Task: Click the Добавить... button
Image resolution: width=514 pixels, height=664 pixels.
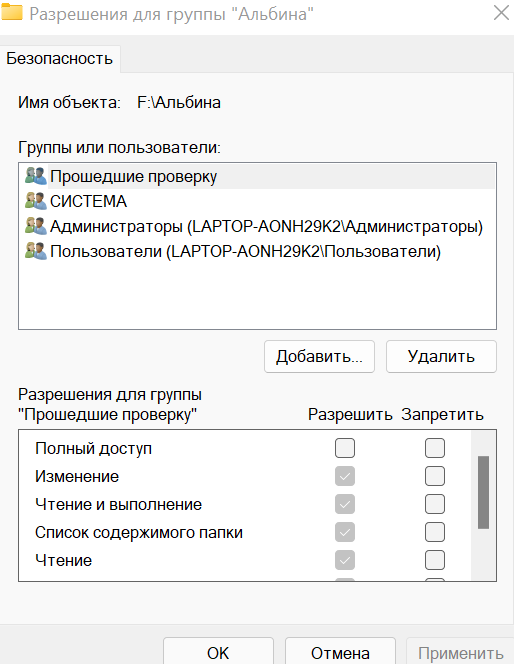Action: click(319, 357)
